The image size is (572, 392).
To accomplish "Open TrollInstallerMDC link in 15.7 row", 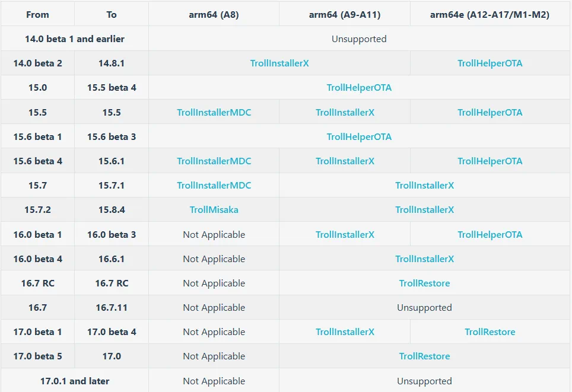I will 214,185.
